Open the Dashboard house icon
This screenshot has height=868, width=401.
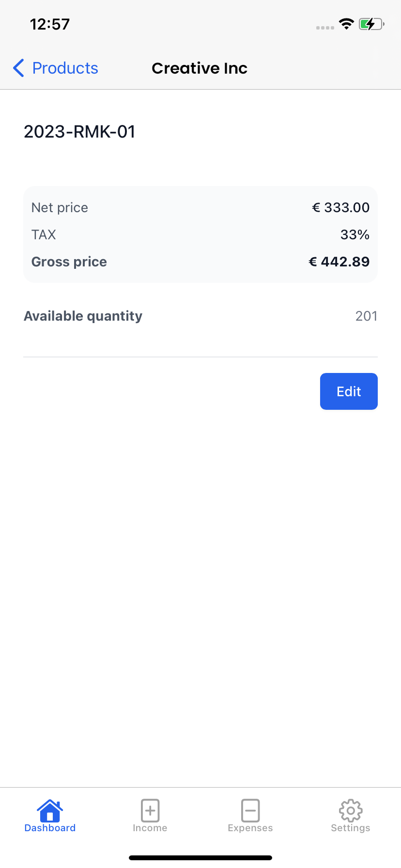(x=50, y=810)
